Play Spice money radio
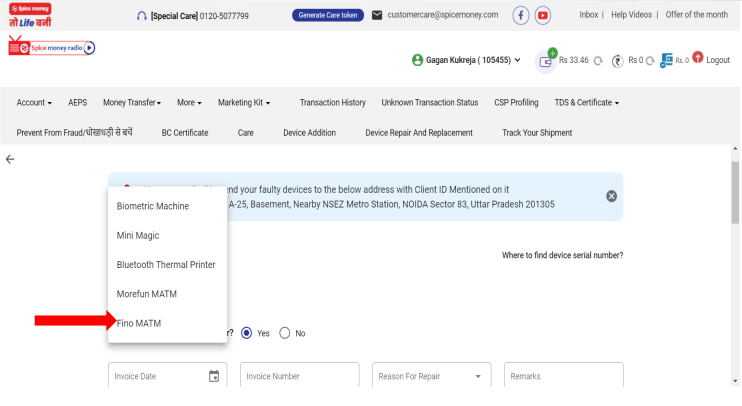The image size is (742, 406). [x=89, y=48]
